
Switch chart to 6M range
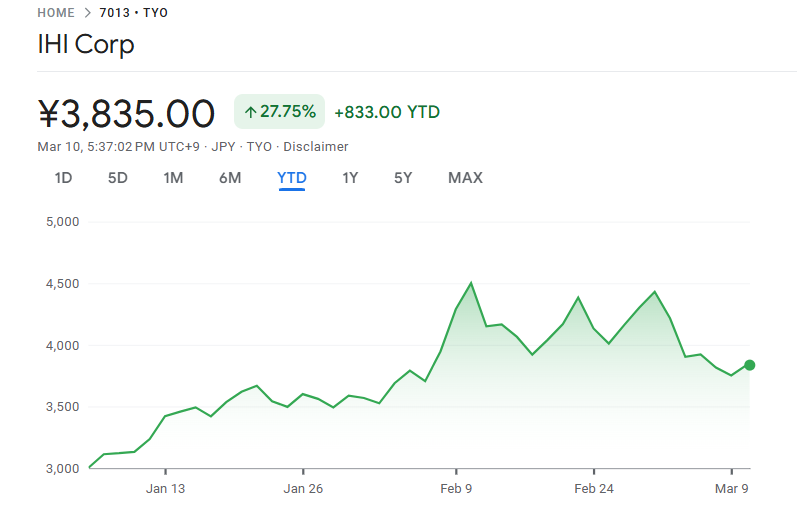230,178
